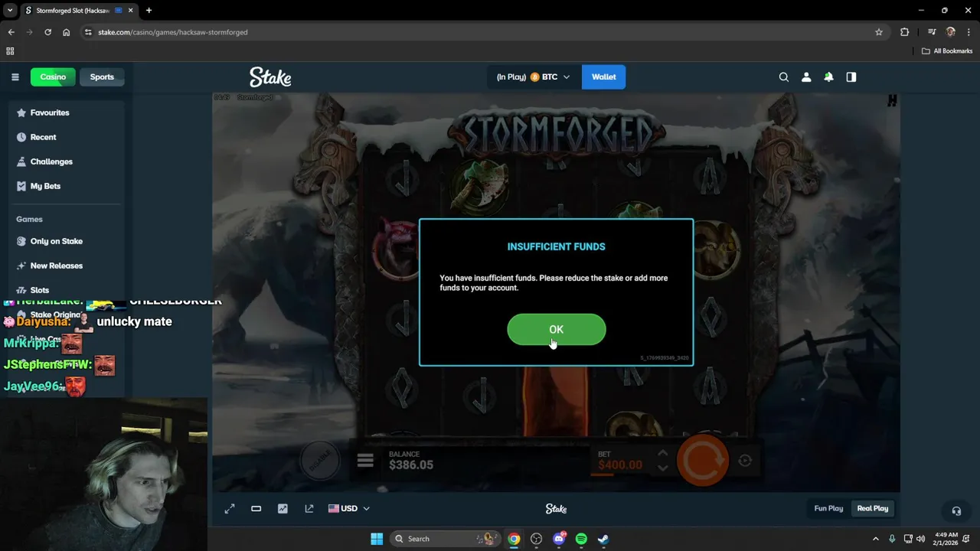This screenshot has height=551, width=980.
Task: Open the Chrome profile avatar
Action: click(950, 32)
